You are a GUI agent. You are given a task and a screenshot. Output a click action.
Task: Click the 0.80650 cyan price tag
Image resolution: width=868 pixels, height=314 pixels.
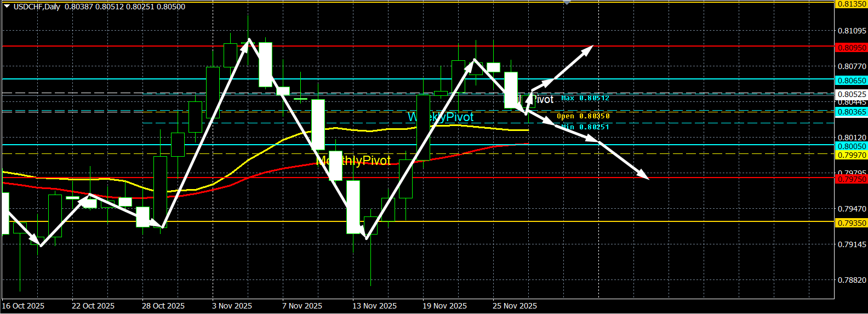click(851, 81)
